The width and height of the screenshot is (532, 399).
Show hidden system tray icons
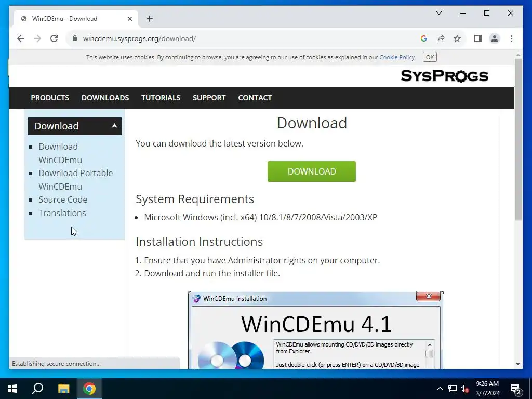click(440, 389)
